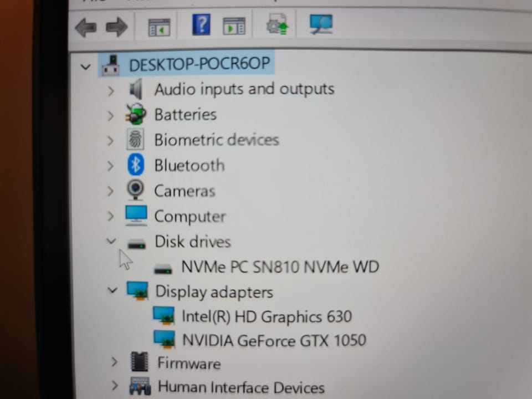This screenshot has height=399, width=532.
Task: Select the Audio inputs and outputs label
Action: 244,89
